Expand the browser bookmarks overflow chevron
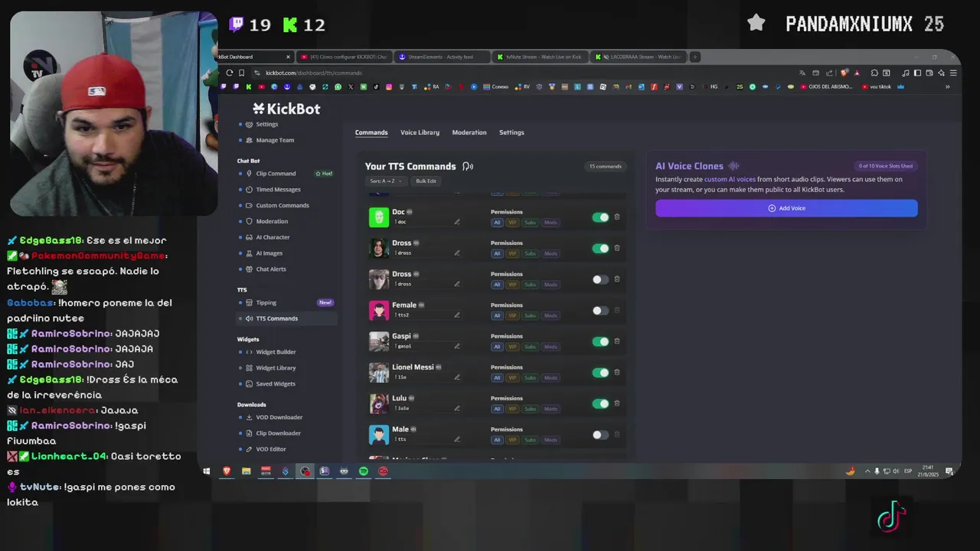This screenshot has height=551, width=980. tap(947, 86)
